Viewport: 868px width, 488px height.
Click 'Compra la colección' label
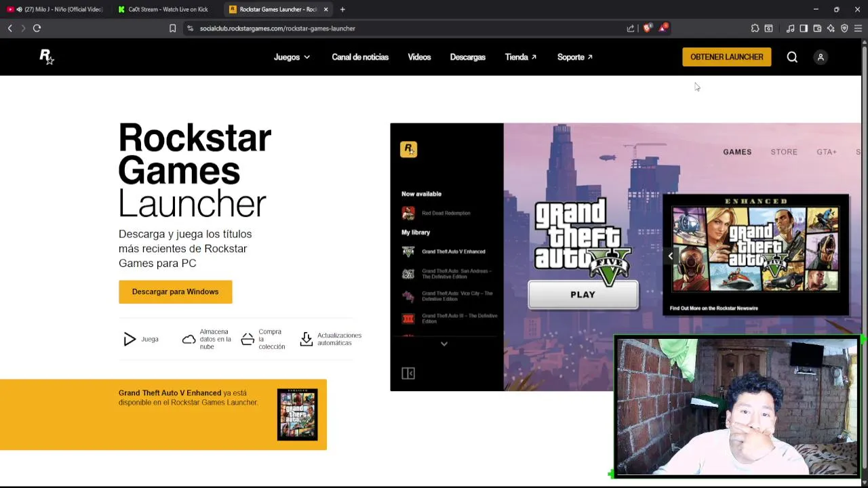pos(271,339)
